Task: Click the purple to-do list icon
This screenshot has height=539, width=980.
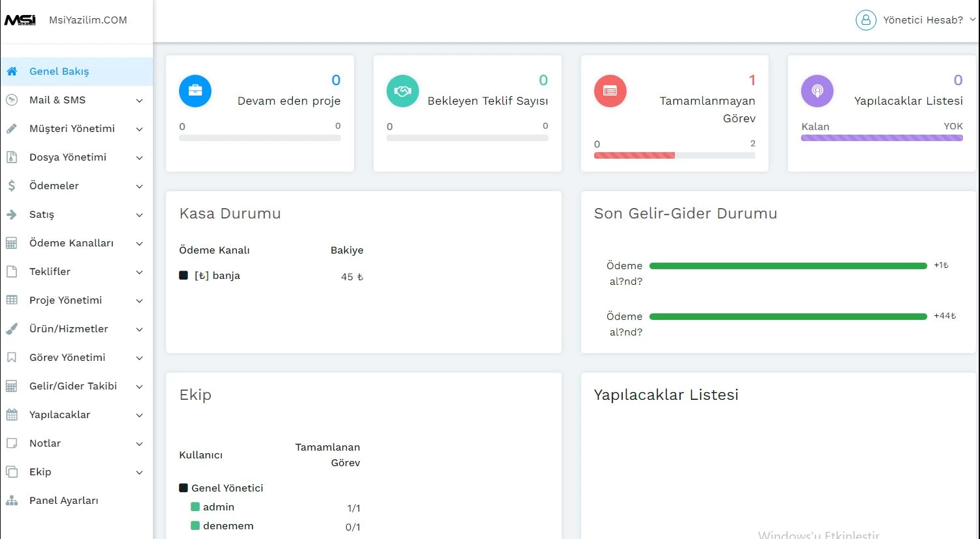Action: (817, 91)
